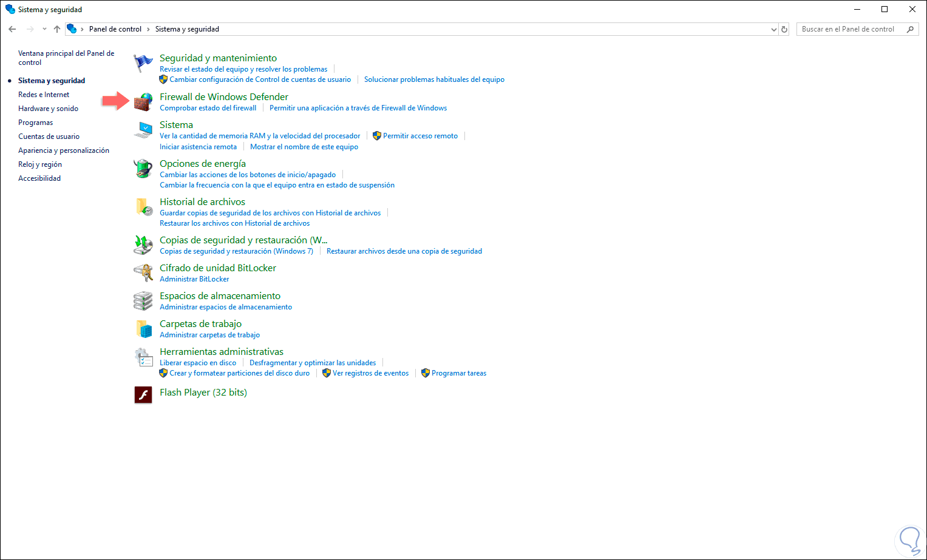Click the Firewall de Windows Defender brick icon

[x=143, y=102]
